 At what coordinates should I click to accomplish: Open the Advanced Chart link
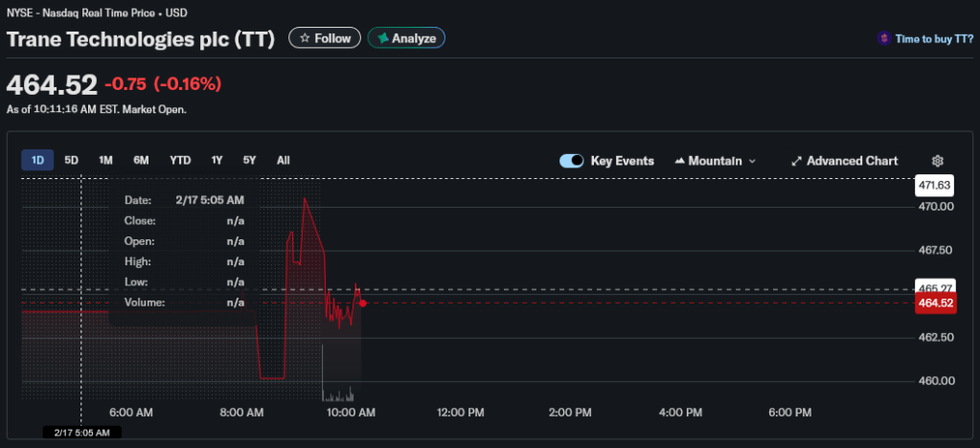tap(844, 161)
